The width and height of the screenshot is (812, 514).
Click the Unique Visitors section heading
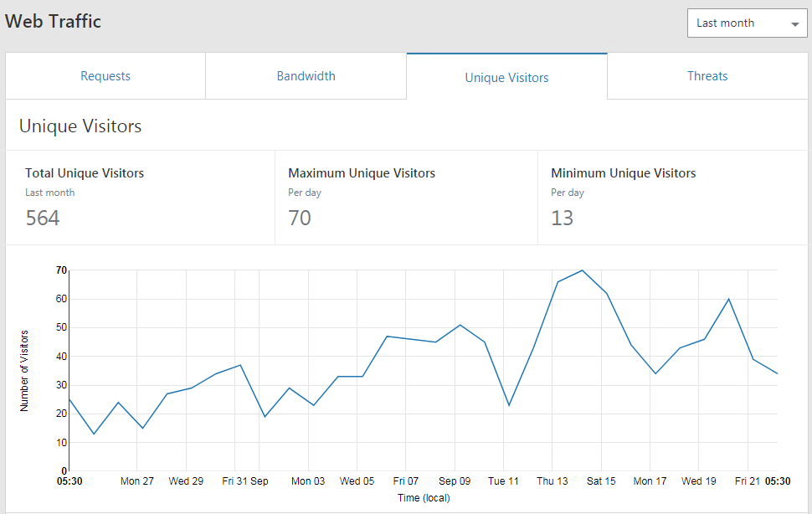coord(80,126)
